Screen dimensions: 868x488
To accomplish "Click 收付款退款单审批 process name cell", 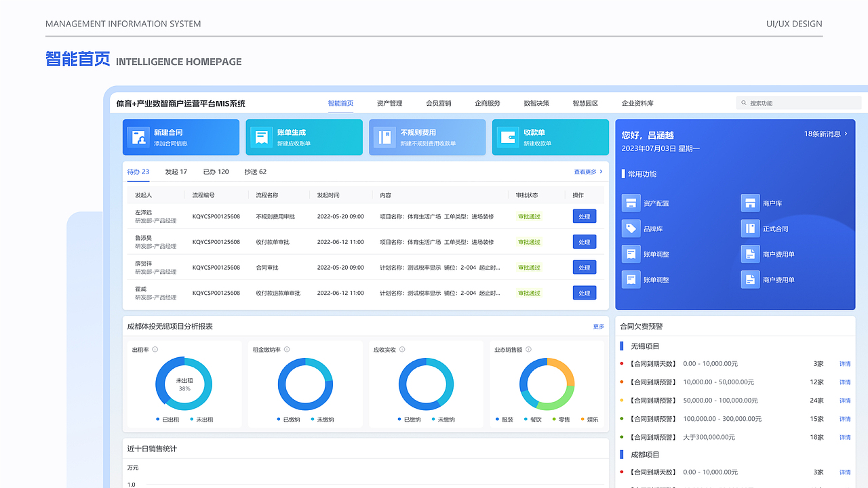I will (278, 293).
